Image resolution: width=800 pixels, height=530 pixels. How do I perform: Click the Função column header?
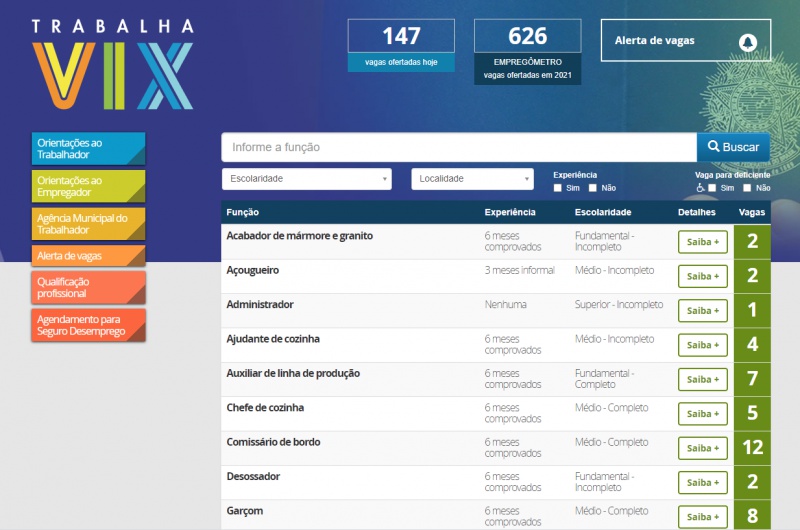pyautogui.click(x=243, y=212)
